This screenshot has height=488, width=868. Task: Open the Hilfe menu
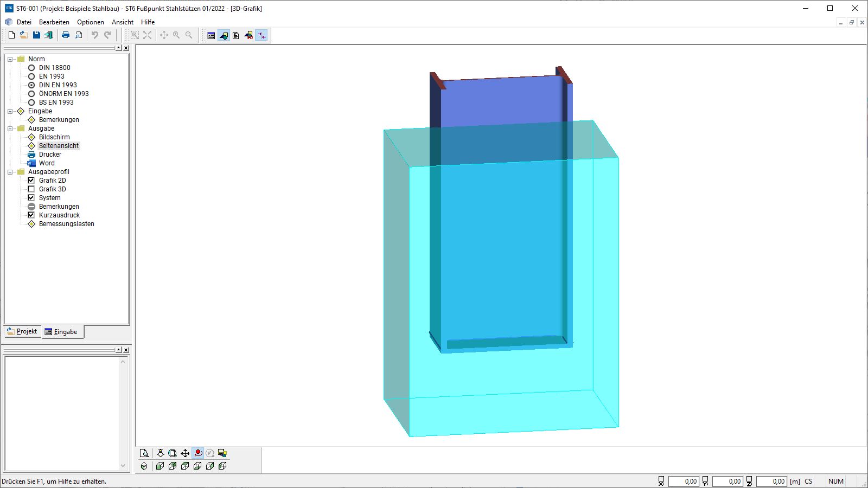148,22
